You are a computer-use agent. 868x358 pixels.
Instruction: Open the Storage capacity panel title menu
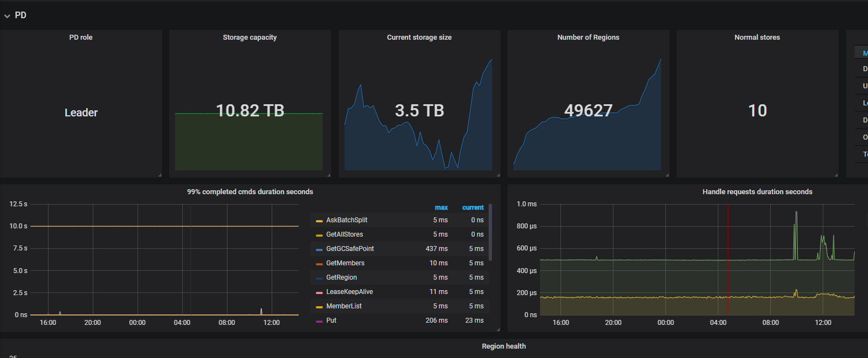250,38
